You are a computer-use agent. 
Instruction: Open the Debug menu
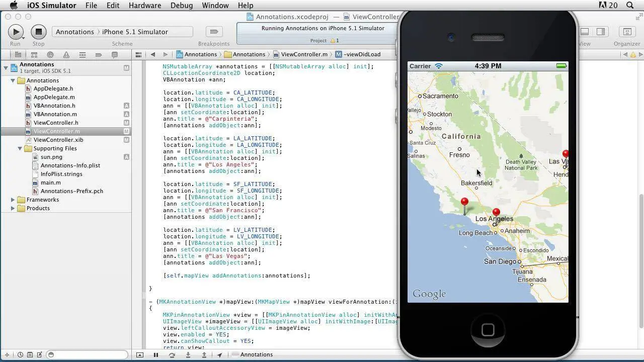tap(182, 6)
